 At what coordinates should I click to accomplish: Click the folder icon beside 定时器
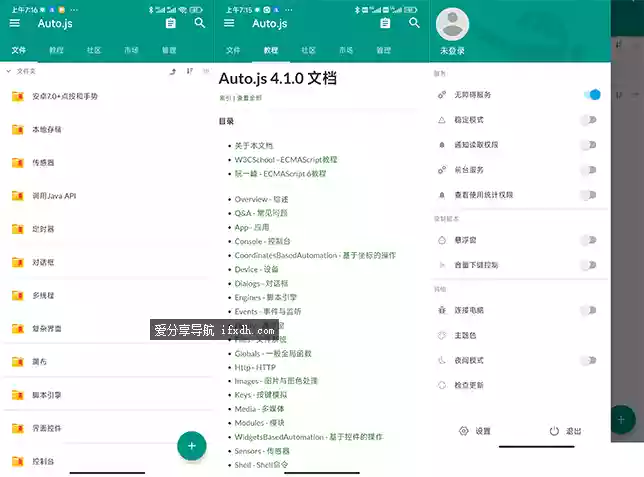pyautogui.click(x=18, y=229)
